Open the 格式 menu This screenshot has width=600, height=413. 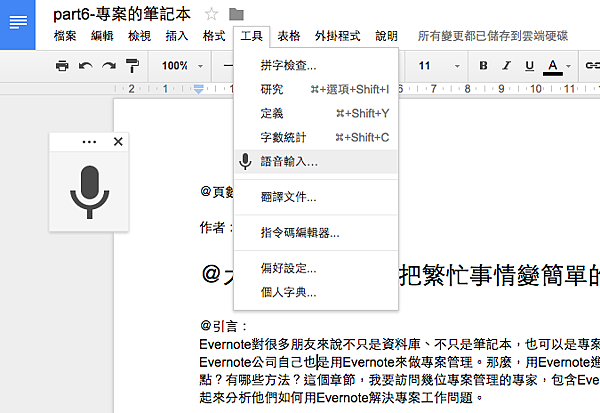[x=214, y=36]
